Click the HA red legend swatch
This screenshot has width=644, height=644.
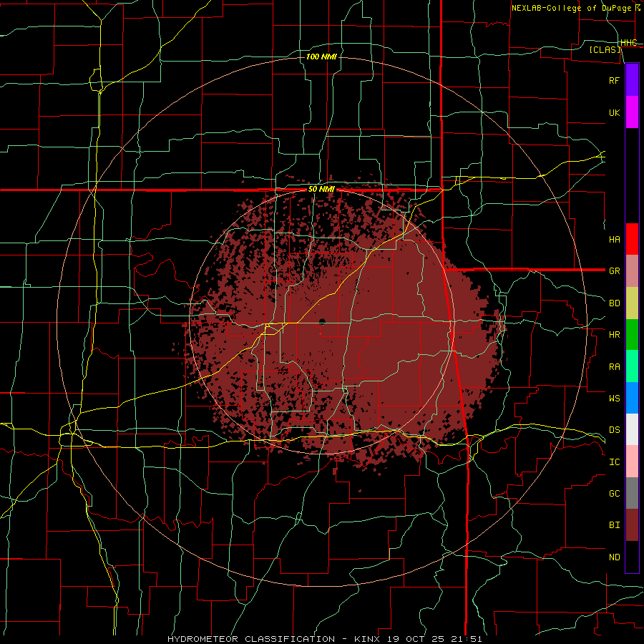tap(632, 239)
